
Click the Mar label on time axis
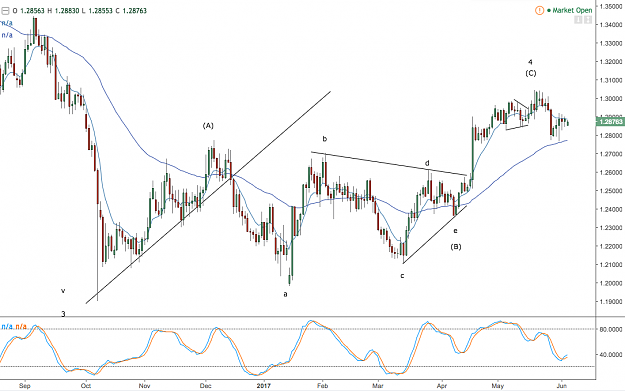[x=377, y=386]
